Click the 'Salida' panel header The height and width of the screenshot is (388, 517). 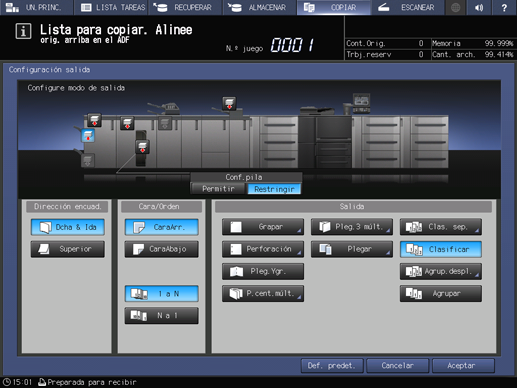point(353,207)
